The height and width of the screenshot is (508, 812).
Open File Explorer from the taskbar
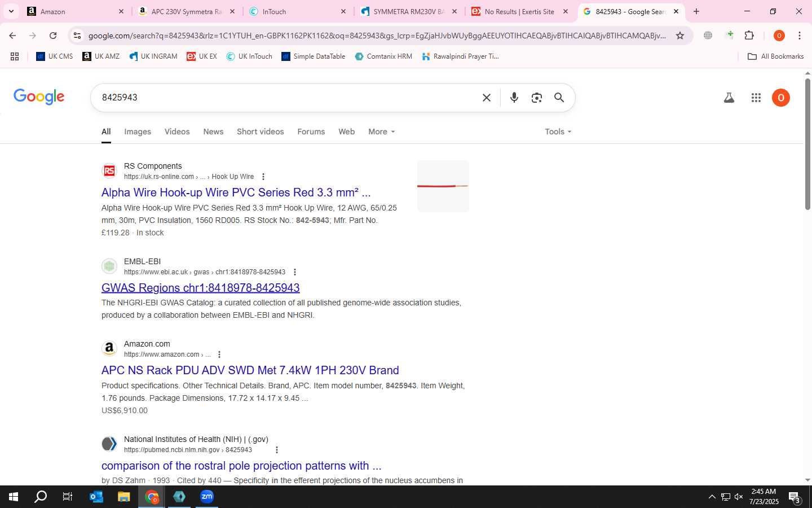pos(124,497)
